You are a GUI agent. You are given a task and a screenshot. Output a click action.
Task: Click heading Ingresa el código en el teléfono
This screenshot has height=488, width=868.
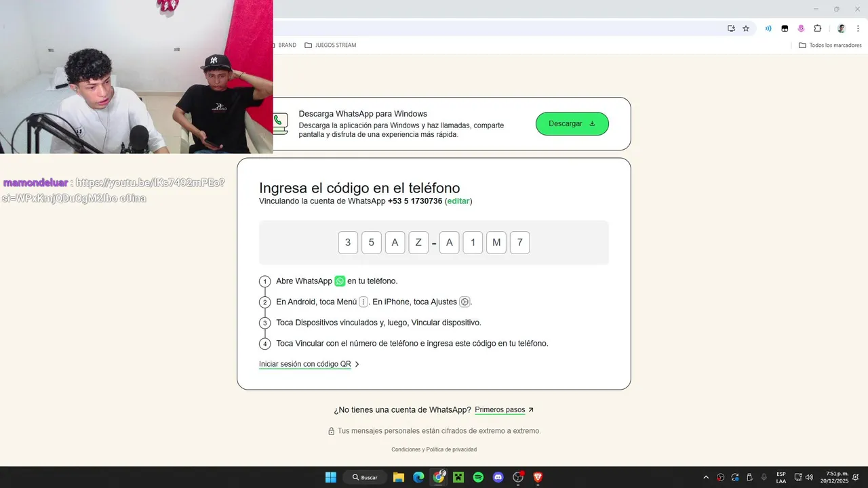(x=359, y=188)
